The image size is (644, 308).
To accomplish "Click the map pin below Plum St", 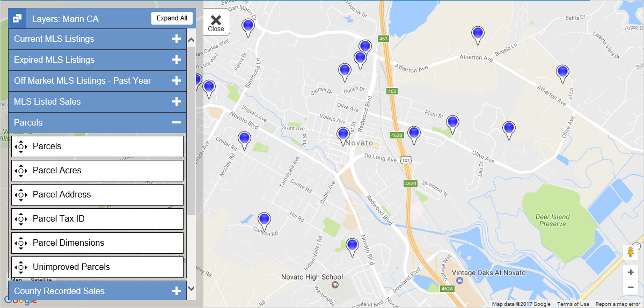I will [x=452, y=124].
